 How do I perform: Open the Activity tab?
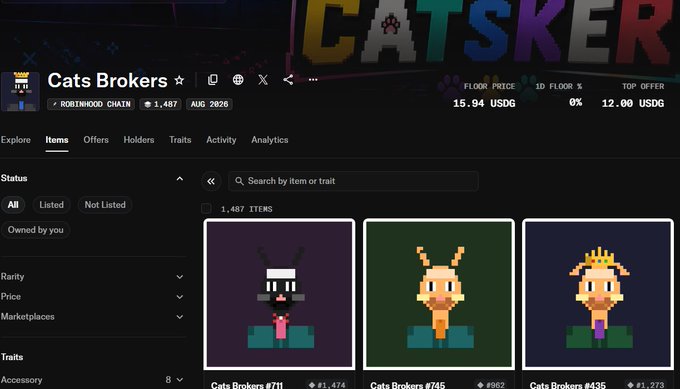click(x=221, y=140)
